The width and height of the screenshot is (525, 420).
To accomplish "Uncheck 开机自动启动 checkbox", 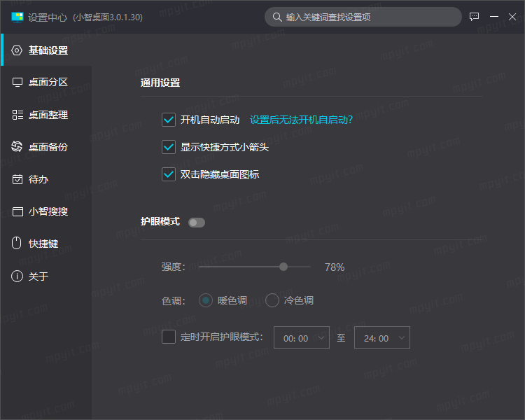I will (x=169, y=120).
